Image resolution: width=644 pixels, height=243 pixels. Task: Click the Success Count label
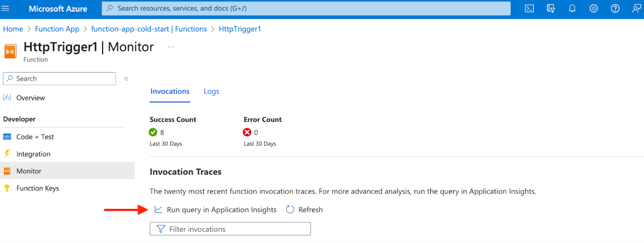click(173, 119)
